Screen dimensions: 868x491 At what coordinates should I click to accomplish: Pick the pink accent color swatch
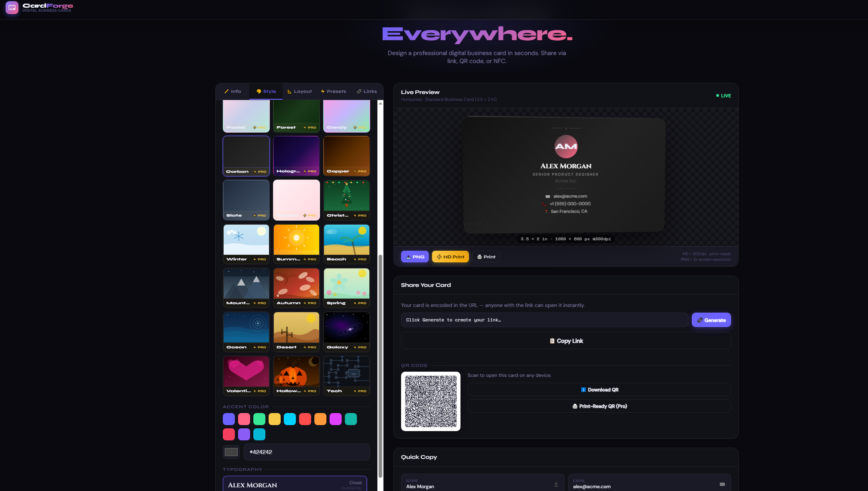[244, 419]
